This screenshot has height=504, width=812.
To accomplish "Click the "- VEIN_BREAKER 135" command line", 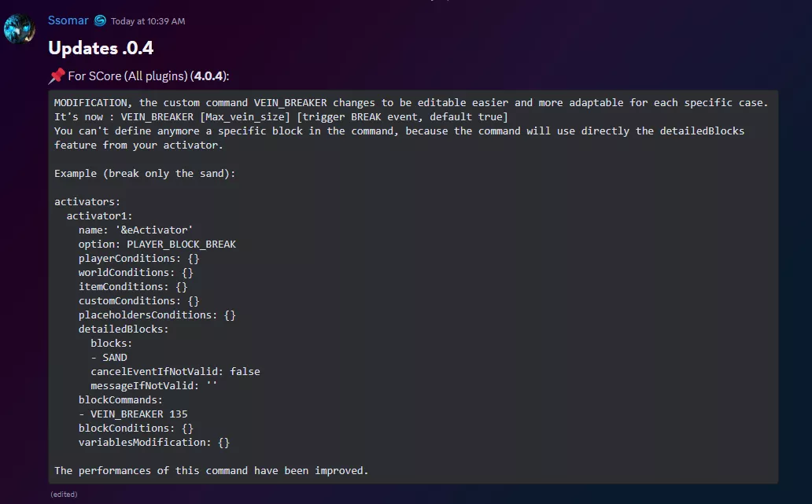I will (133, 414).
